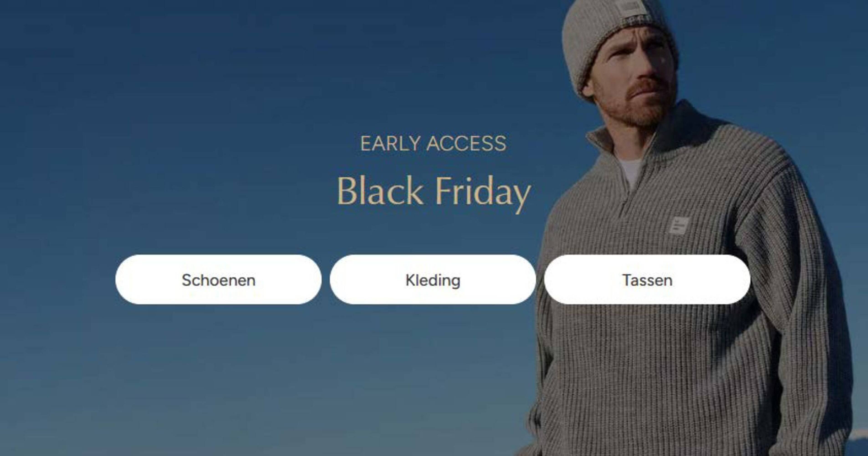
Task: Click the word "Black" in the headline
Action: (x=380, y=191)
